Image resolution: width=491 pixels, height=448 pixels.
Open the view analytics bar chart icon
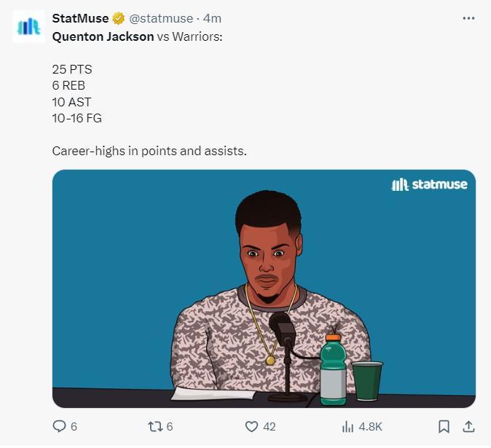pos(348,426)
